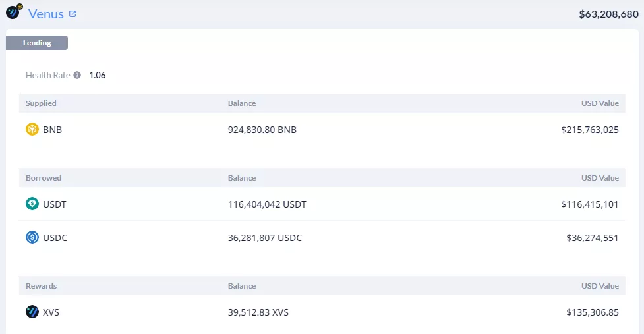The width and height of the screenshot is (644, 334).
Task: Click the health rate value 1.06
Action: click(98, 75)
